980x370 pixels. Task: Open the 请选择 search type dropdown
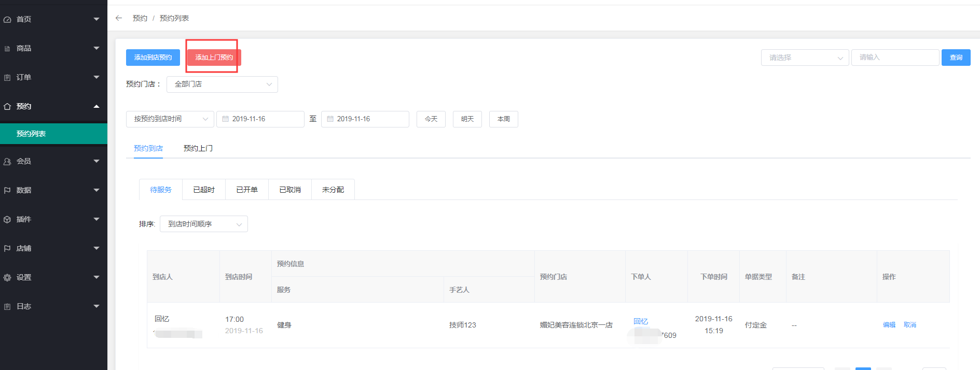pyautogui.click(x=805, y=58)
